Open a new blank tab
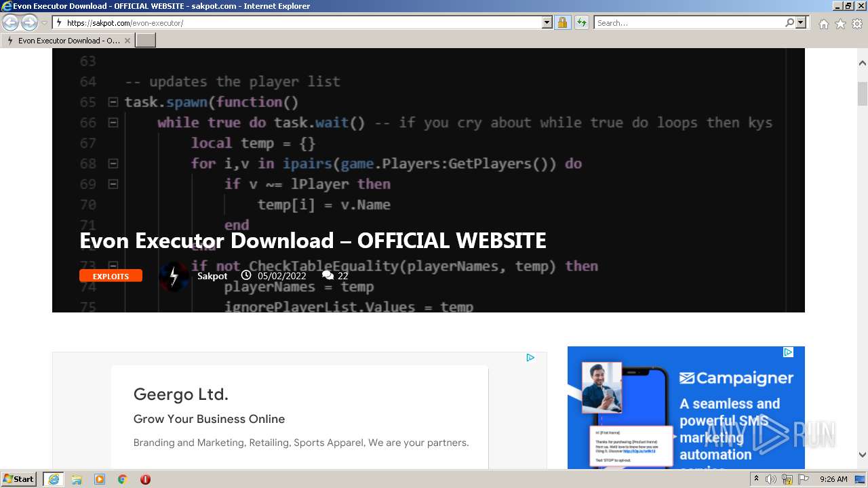 (x=146, y=41)
